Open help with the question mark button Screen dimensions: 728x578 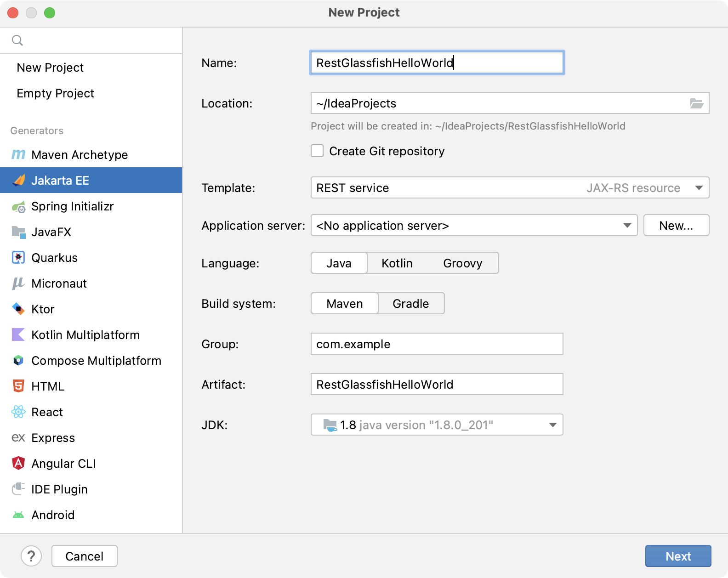click(x=31, y=556)
